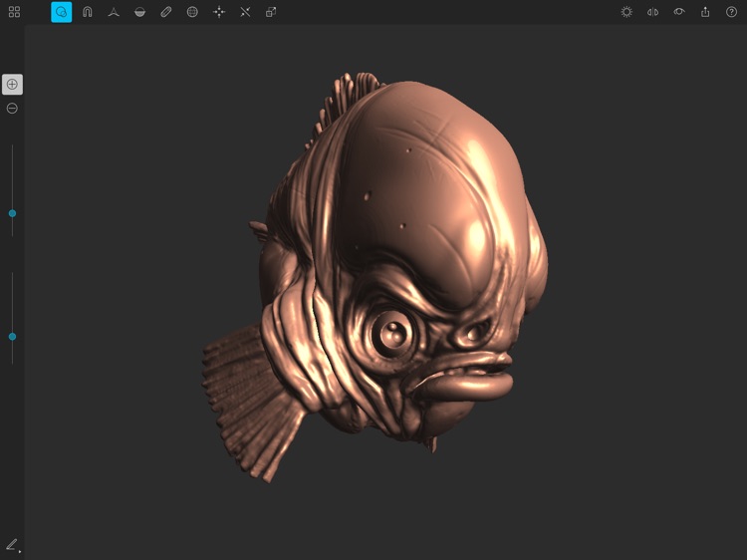Viewport: 747px width, 560px height.
Task: Choose the two-squares scale tool icon
Action: coord(271,12)
